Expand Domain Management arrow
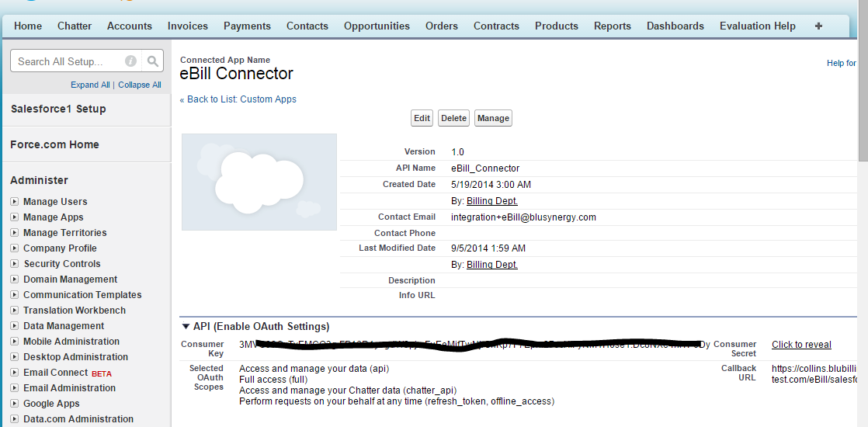Image resolution: width=868 pixels, height=427 pixels. click(15, 279)
